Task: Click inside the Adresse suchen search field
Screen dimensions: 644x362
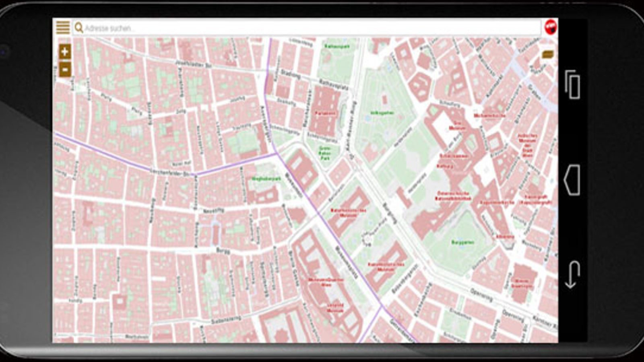Action: pos(242,27)
